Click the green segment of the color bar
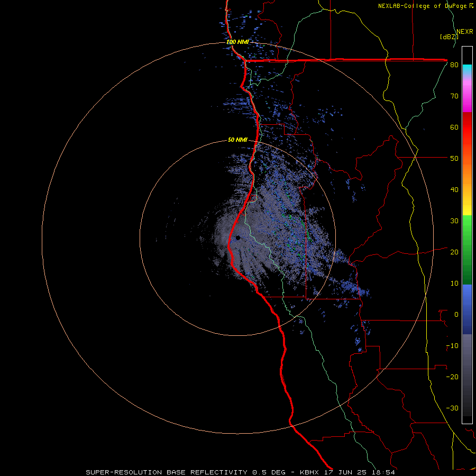Image resolution: width=476 pixels, height=476 pixels. click(467, 250)
